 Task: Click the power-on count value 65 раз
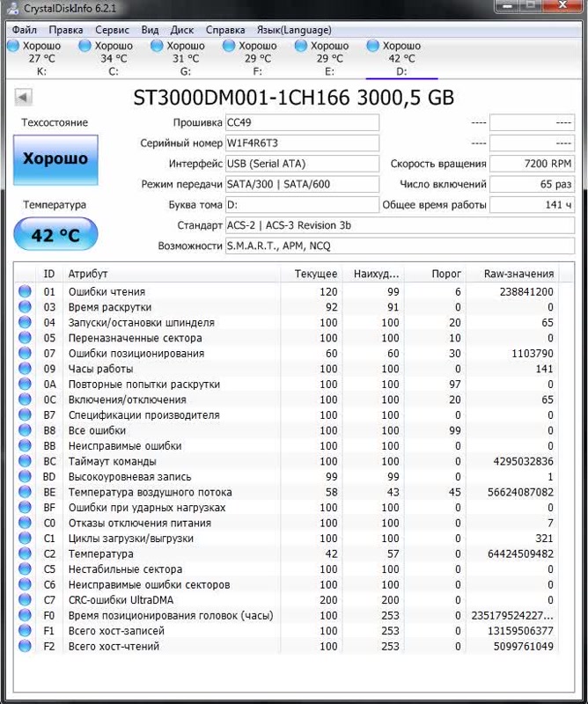532,184
